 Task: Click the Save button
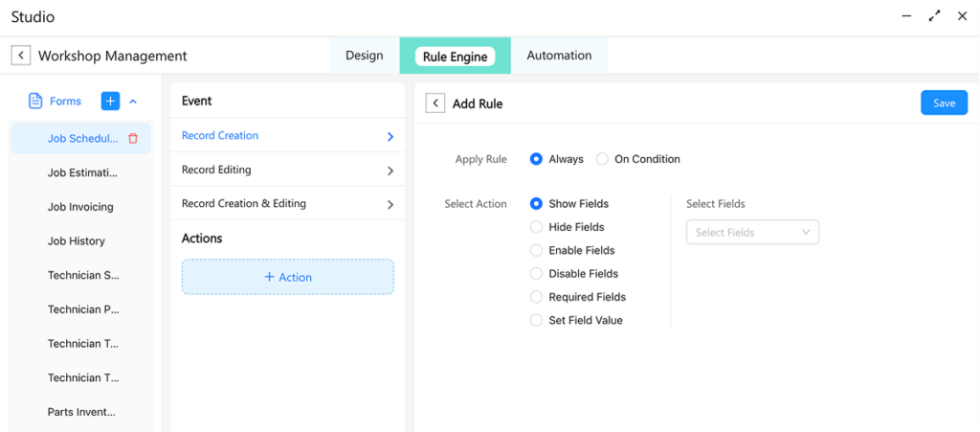(944, 103)
